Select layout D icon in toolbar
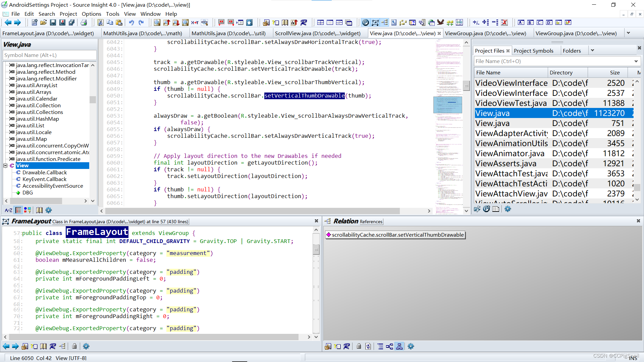Screen dimensions: 644x362 549,22
